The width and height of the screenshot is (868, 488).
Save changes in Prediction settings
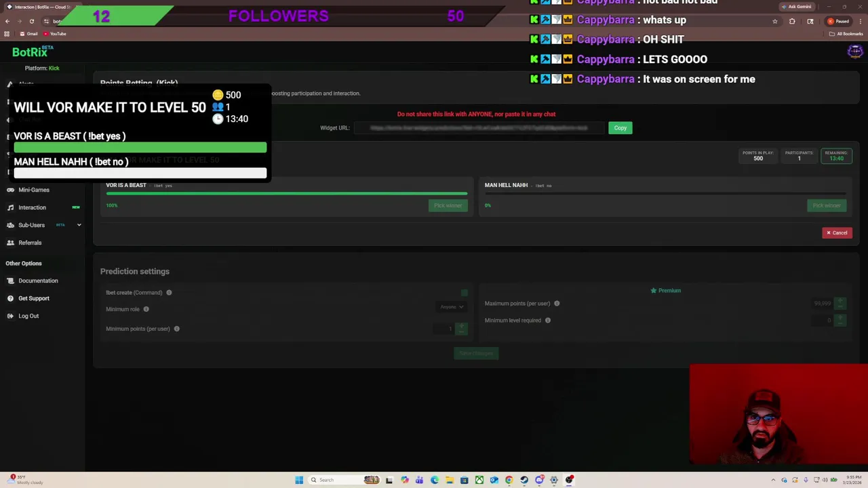(x=475, y=353)
